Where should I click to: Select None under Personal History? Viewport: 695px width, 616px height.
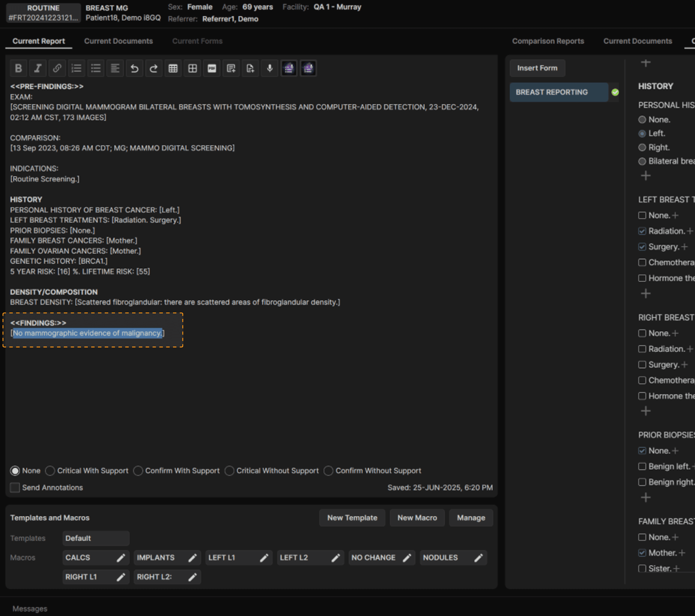[642, 120]
